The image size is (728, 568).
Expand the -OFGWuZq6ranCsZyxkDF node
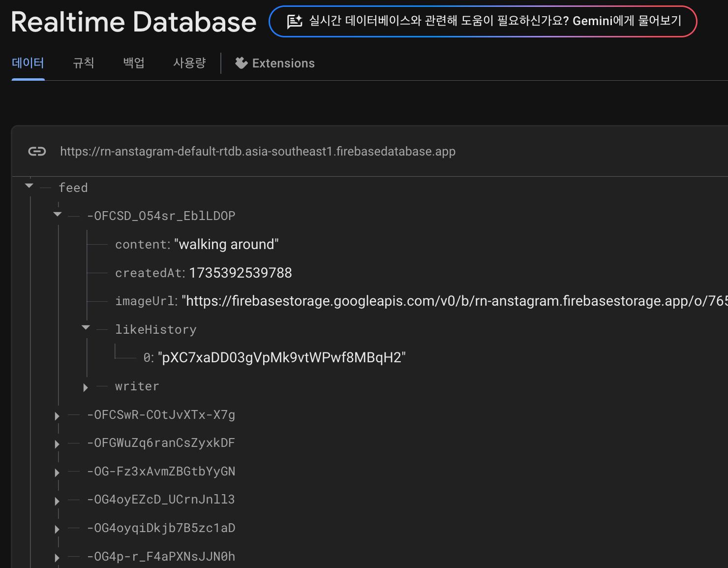coord(57,444)
